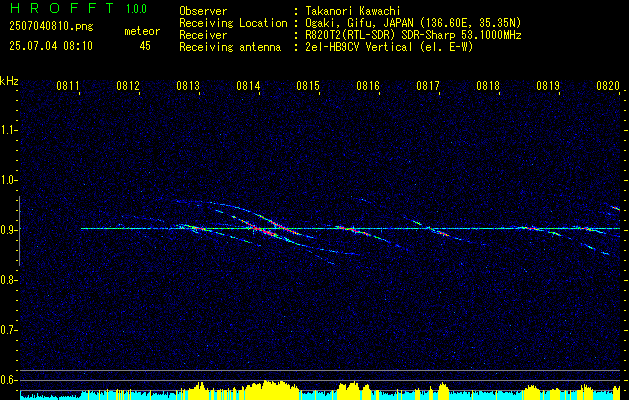Click time marker 0819
Screen dimensions: 629x400
click(548, 85)
